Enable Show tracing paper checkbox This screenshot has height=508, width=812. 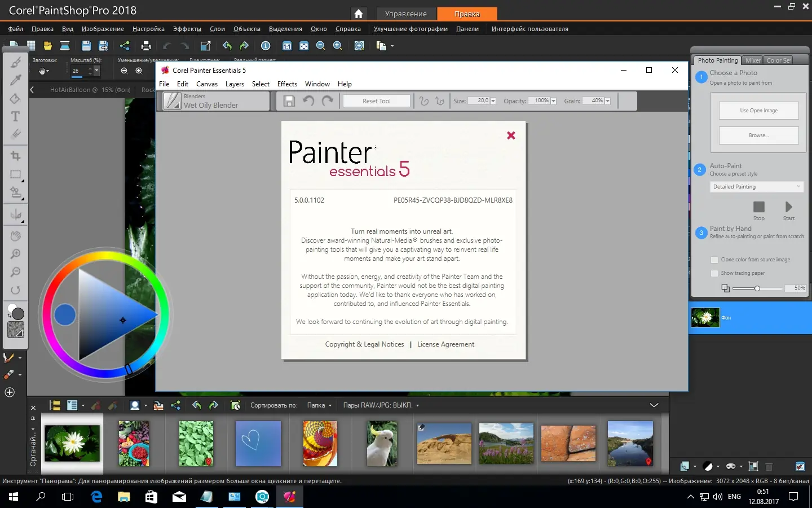[x=714, y=273]
